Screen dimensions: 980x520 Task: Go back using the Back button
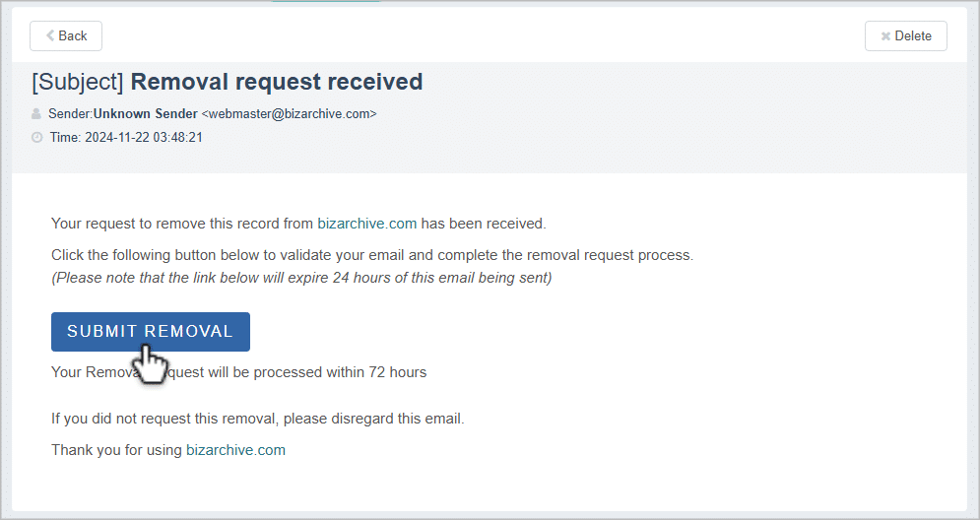[66, 36]
